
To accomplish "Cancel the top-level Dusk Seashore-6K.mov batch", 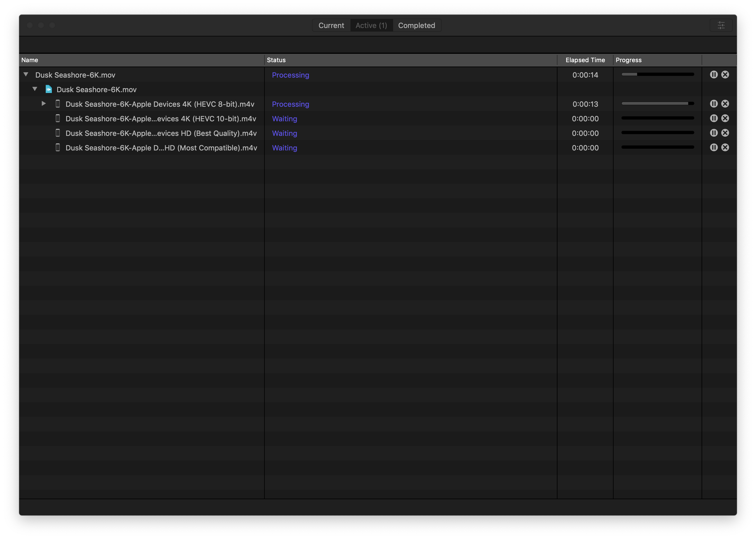I will [725, 75].
